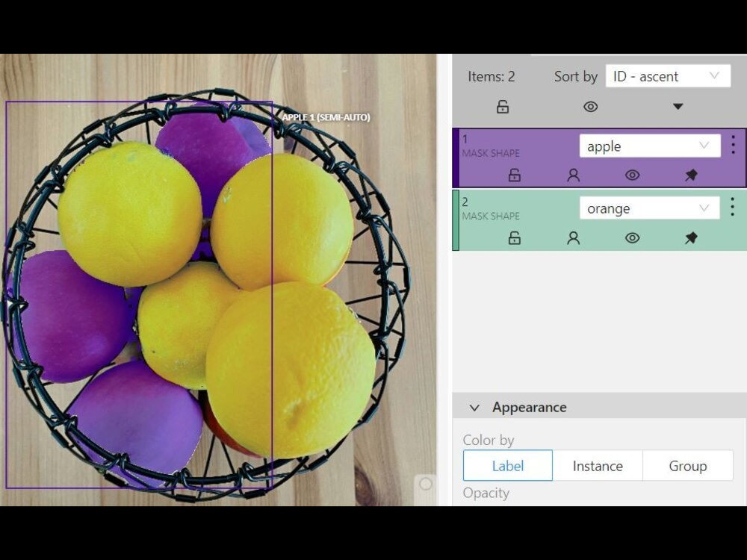The width and height of the screenshot is (747, 560).
Task: Unlock all annotations via toolbar lock icon
Action: [503, 106]
